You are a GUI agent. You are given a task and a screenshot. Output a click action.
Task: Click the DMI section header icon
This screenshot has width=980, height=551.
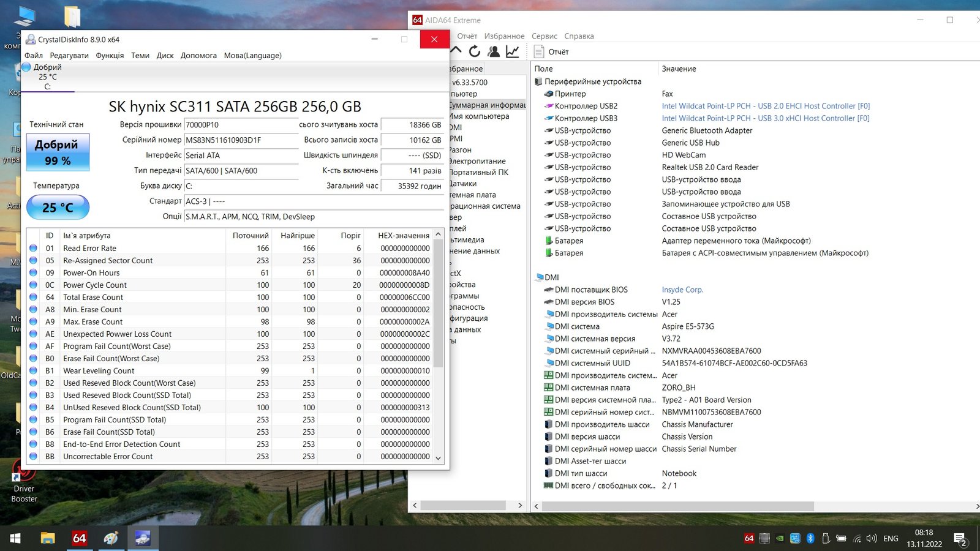click(539, 277)
